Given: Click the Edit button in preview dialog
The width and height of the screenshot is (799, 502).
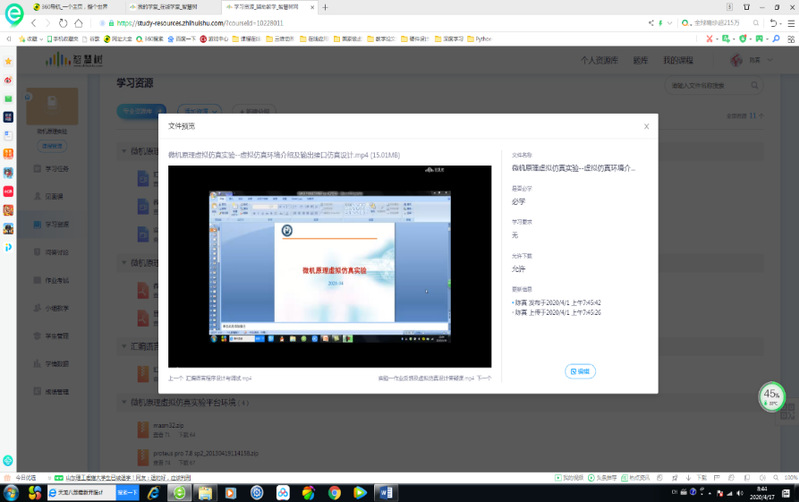Looking at the screenshot, I should point(580,371).
